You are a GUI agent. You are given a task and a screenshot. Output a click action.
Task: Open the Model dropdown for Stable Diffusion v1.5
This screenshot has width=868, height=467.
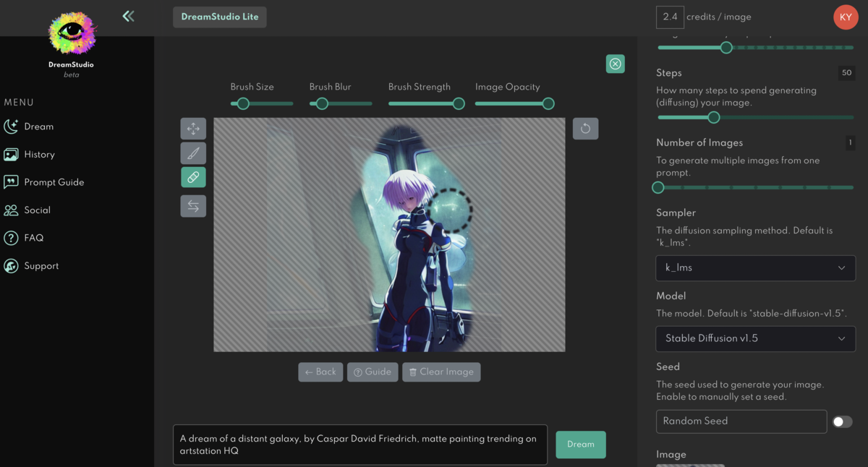pos(755,338)
